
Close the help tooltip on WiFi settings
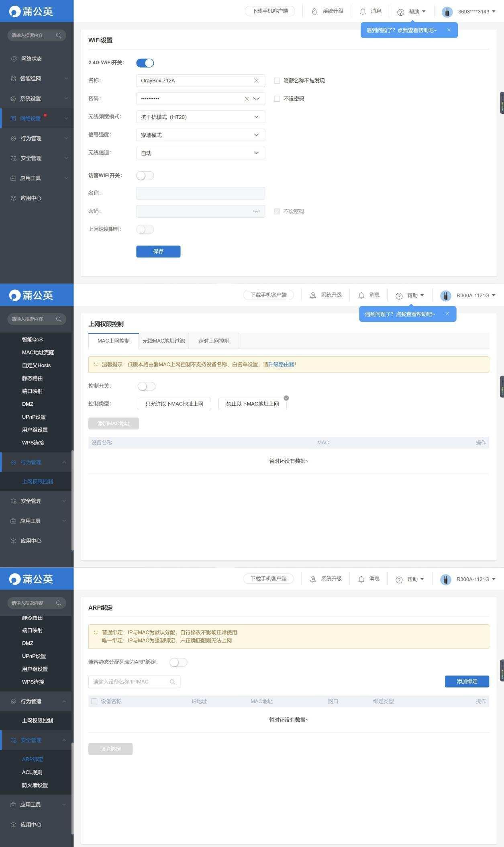449,30
